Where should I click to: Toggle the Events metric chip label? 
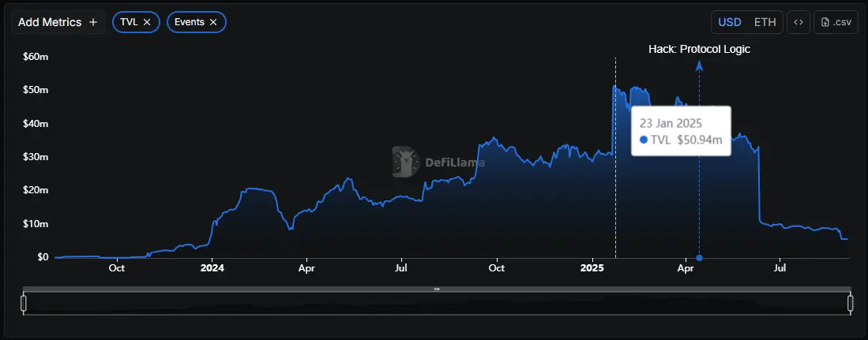(x=190, y=22)
